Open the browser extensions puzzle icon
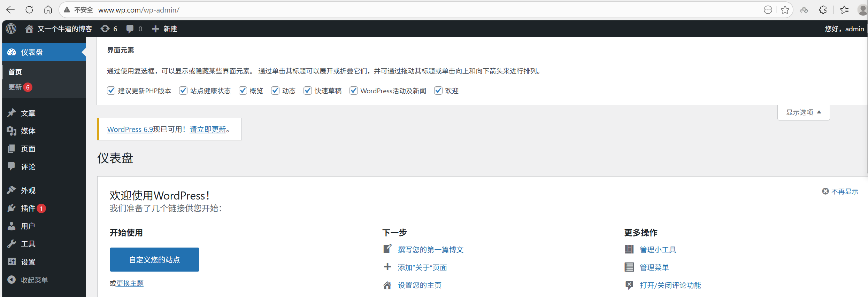The width and height of the screenshot is (868, 297). pos(823,10)
